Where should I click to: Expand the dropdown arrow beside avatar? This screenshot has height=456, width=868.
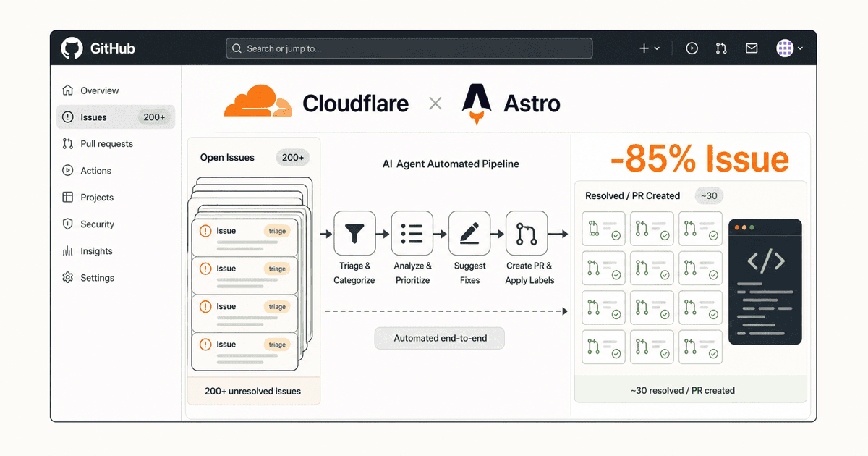(799, 48)
